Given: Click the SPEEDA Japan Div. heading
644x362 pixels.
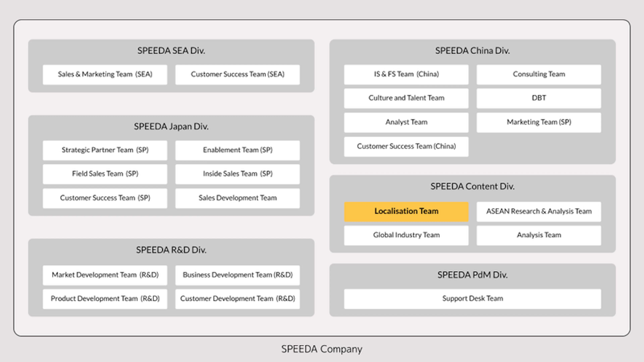Looking at the screenshot, I should click(x=171, y=126).
